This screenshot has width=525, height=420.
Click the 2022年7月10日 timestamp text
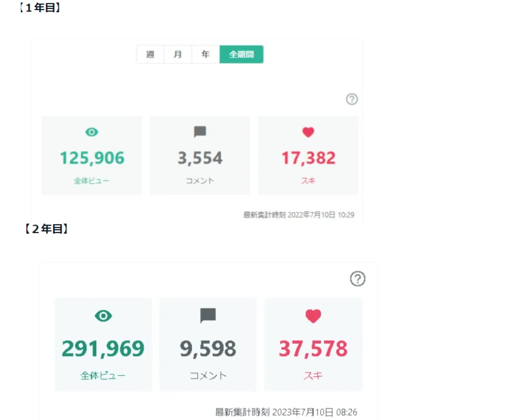(311, 215)
